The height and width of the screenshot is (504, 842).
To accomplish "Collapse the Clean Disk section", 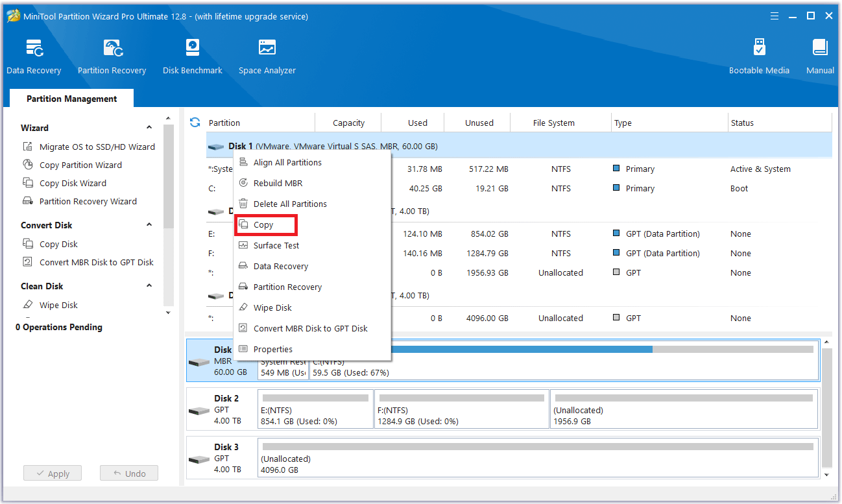I will (x=149, y=286).
